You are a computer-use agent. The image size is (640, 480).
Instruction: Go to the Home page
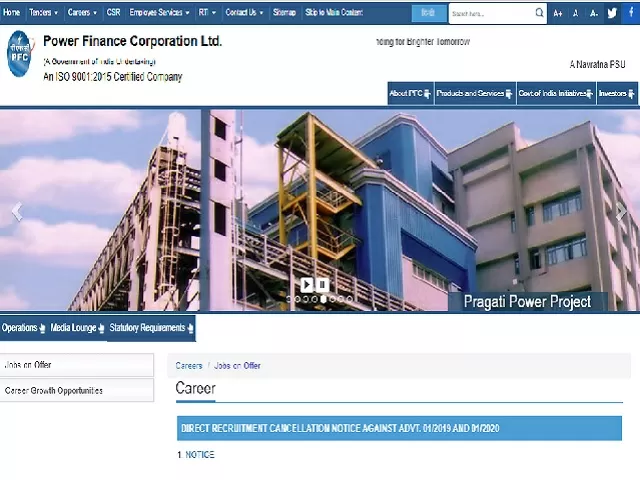point(11,13)
